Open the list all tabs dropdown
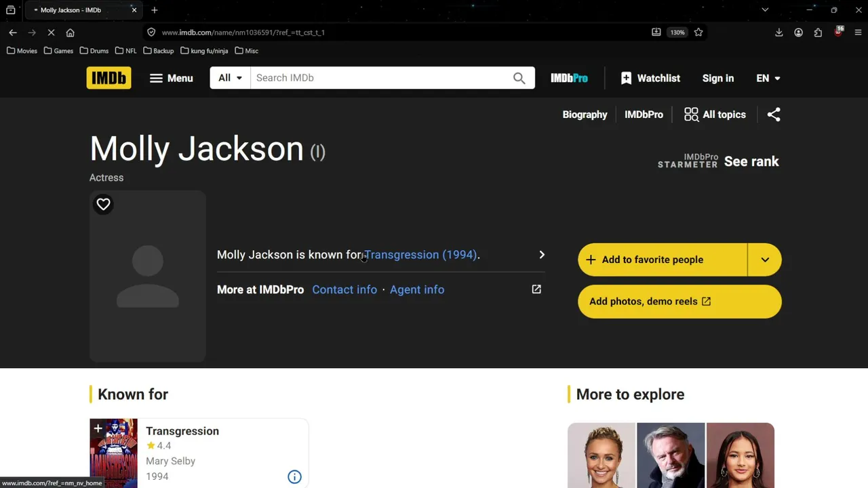 click(x=765, y=10)
